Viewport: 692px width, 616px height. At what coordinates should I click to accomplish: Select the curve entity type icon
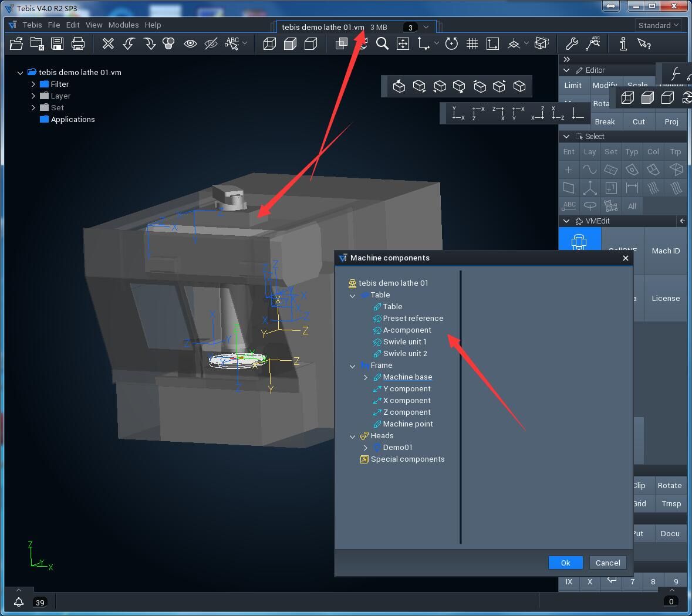[x=590, y=170]
